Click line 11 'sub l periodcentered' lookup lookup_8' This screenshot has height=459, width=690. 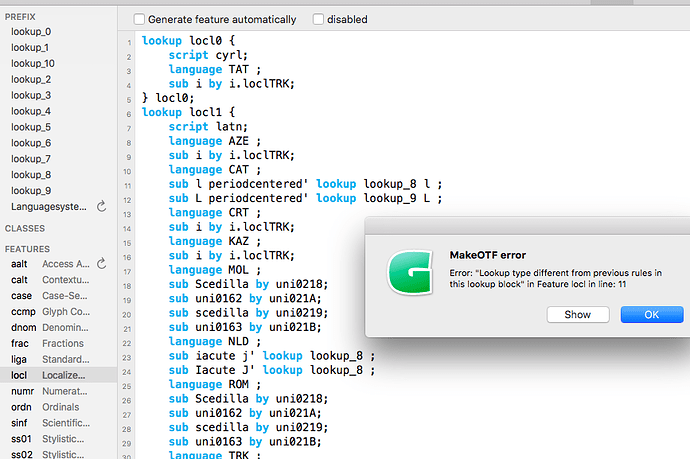(x=305, y=184)
